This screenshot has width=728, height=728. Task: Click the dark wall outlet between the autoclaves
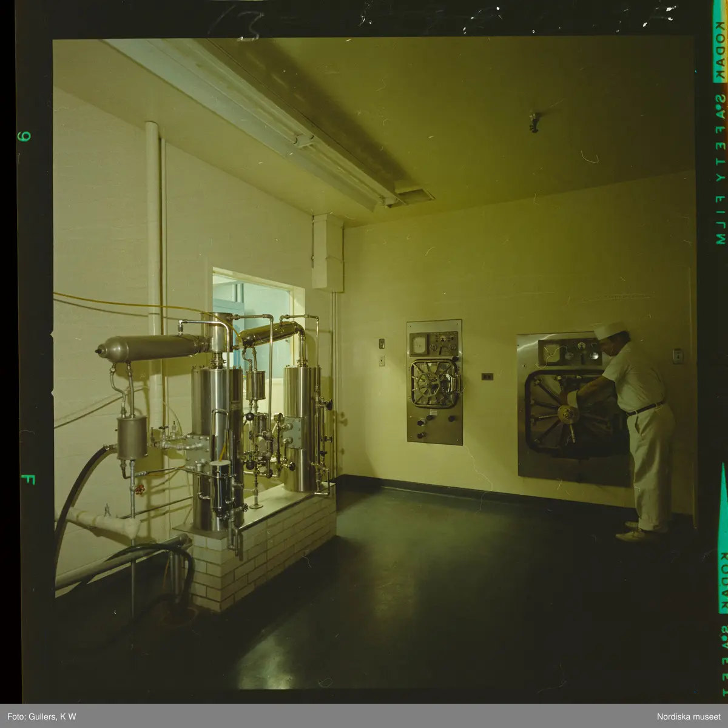click(487, 376)
